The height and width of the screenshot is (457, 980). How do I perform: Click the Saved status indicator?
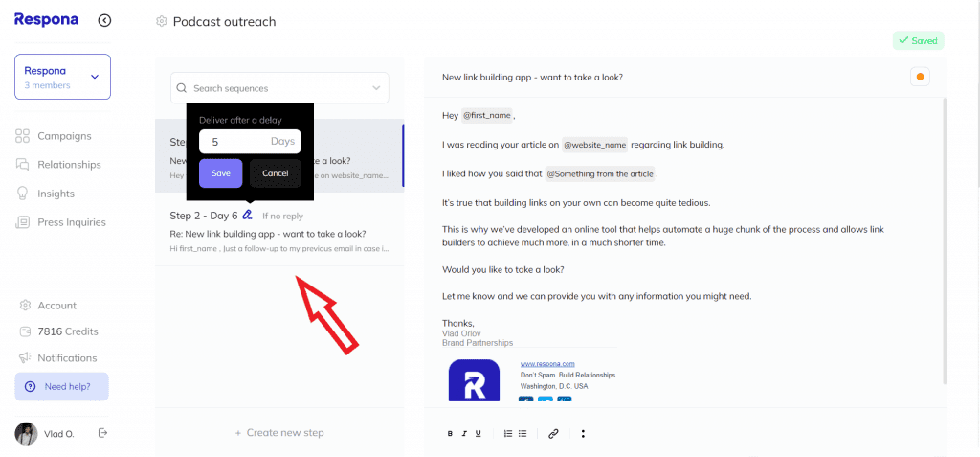click(918, 40)
